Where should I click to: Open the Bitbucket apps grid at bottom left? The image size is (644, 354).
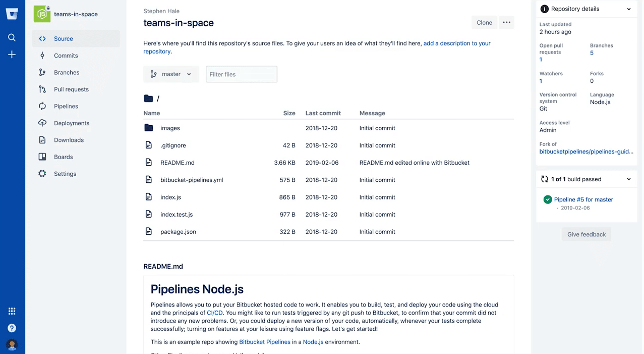pos(12,311)
